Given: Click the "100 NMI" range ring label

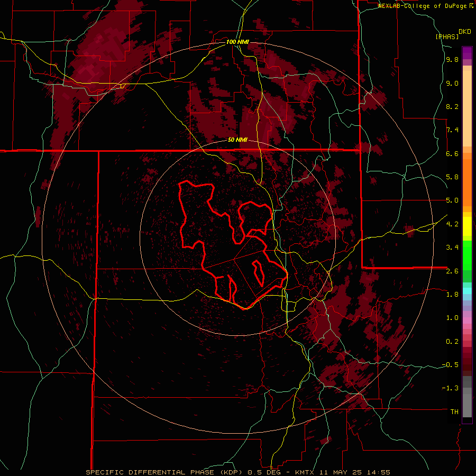Looking at the screenshot, I should 237,42.
